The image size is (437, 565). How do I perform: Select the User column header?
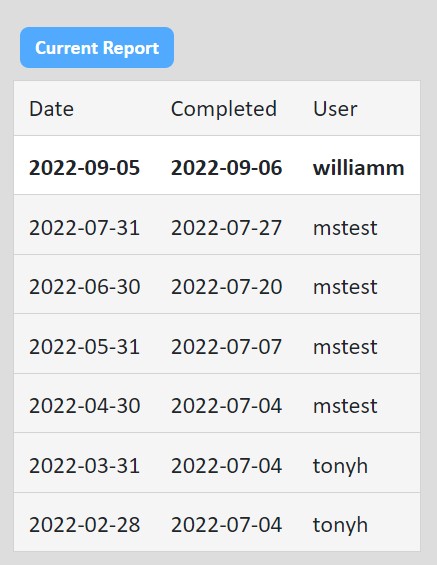click(x=335, y=109)
